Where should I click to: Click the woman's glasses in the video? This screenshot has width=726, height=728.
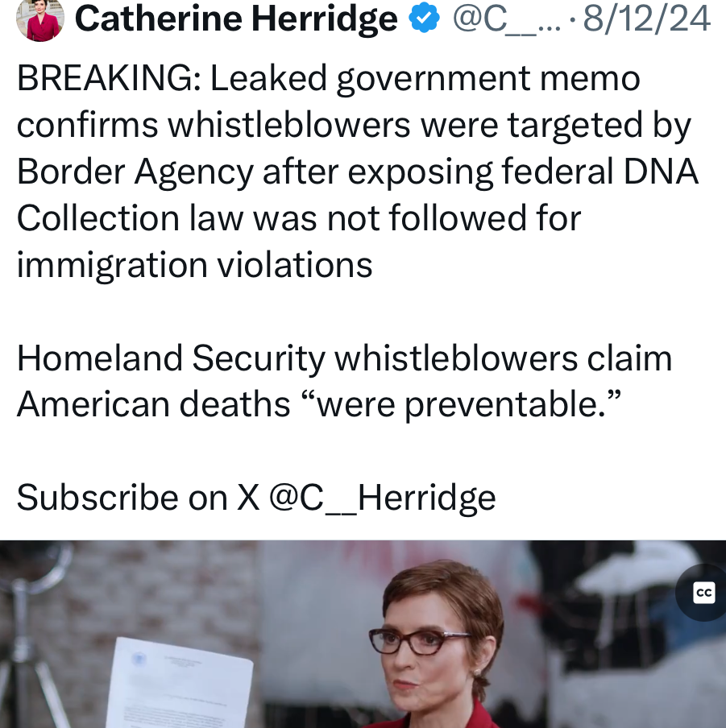tap(418, 641)
